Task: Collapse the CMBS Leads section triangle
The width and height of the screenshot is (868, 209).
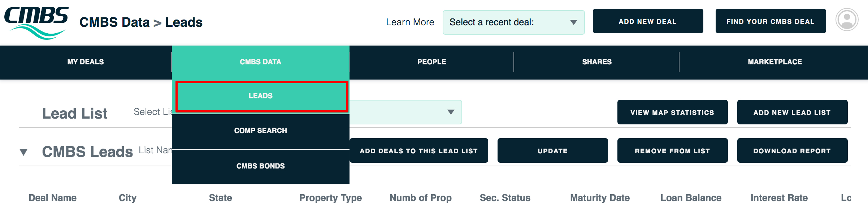Action: [23, 152]
